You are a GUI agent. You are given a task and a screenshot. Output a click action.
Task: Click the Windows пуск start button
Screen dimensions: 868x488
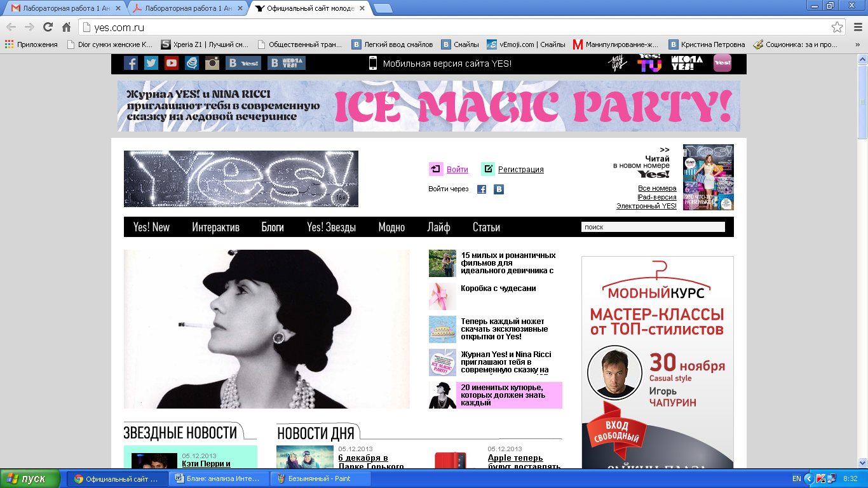[x=31, y=478]
